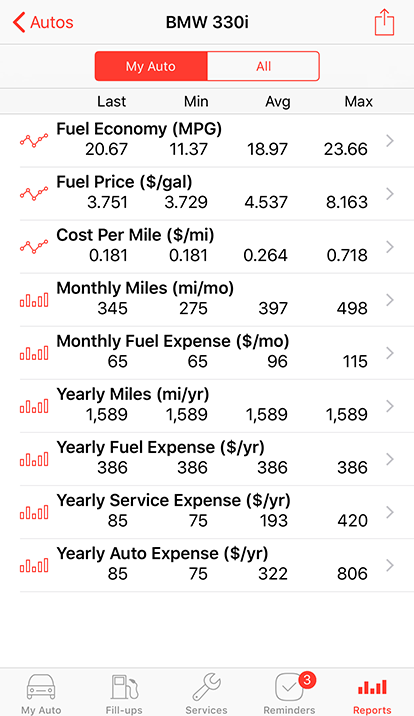The height and width of the screenshot is (716, 414).
Task: Open Yearly Service Expense chevron
Action: pos(389,512)
